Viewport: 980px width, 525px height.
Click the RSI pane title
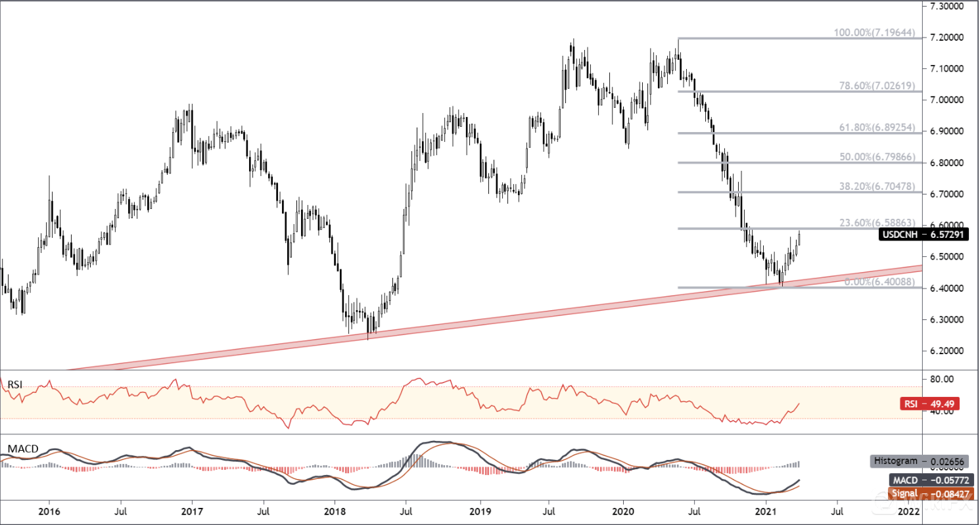click(x=14, y=385)
